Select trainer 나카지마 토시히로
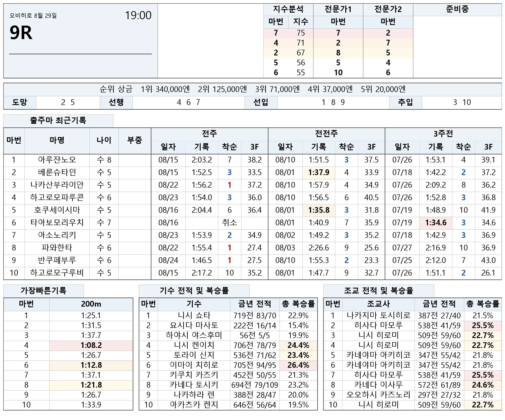This screenshot has height=420, width=505. click(378, 316)
